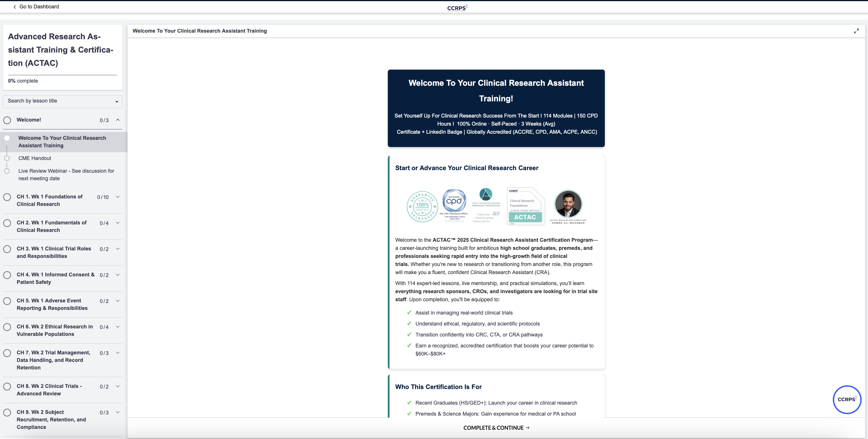Click the 100% money back guarantee badge
The width and height of the screenshot is (868, 439).
click(422, 206)
